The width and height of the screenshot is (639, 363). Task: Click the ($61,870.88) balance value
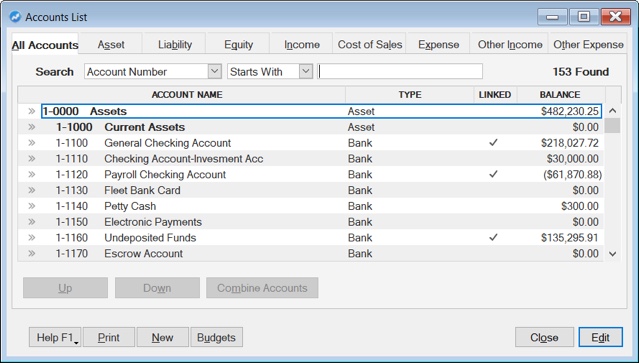pyautogui.click(x=572, y=175)
